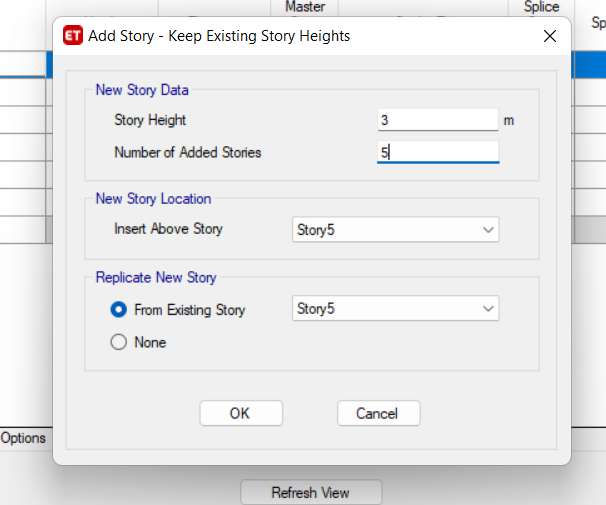This screenshot has height=505, width=606.
Task: Click the ETABS logo icon in title bar
Action: pos(73,36)
